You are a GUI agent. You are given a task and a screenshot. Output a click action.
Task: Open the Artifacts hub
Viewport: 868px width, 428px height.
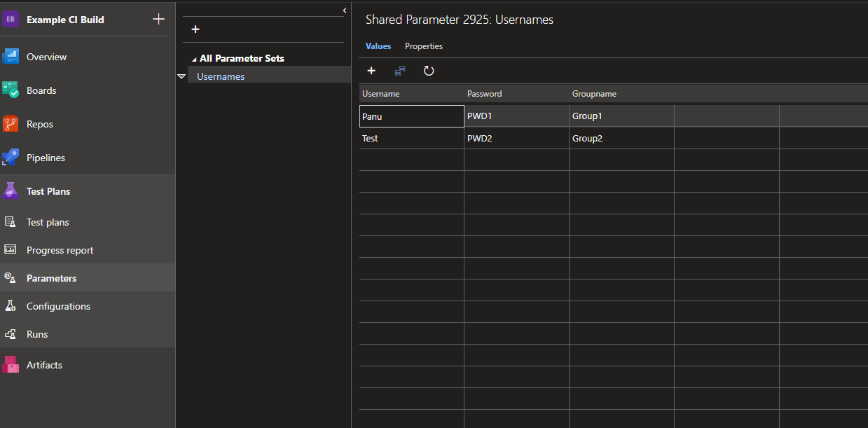(x=88, y=365)
